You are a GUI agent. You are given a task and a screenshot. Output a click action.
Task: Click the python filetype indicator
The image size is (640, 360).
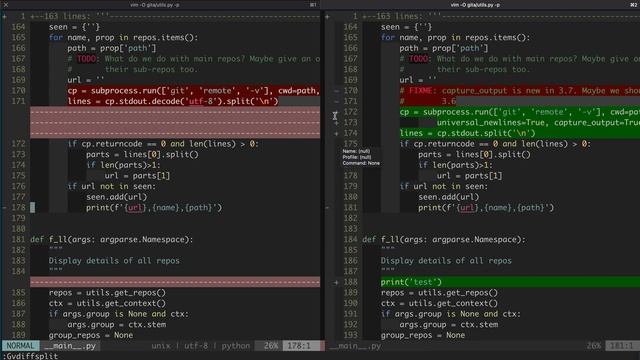(236, 346)
